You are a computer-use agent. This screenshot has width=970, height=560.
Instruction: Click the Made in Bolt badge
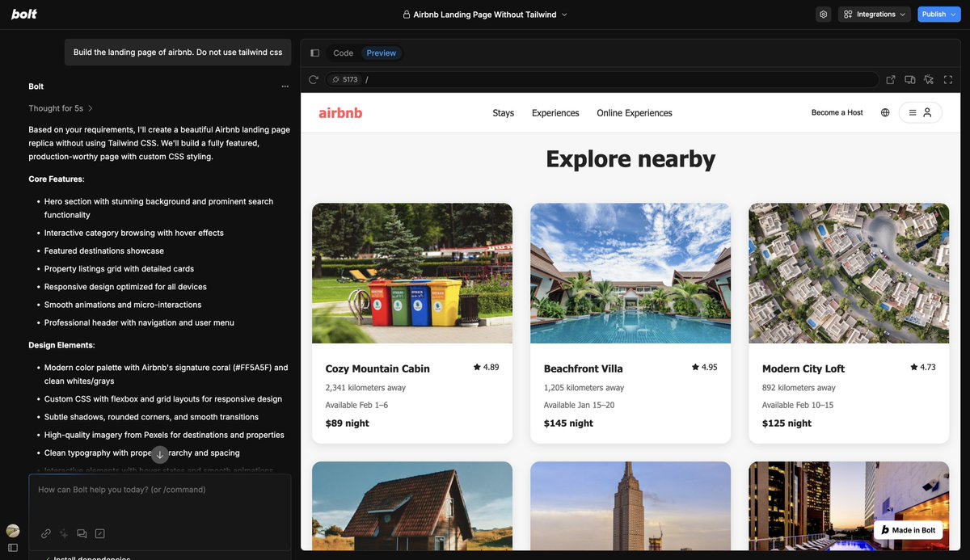point(908,530)
